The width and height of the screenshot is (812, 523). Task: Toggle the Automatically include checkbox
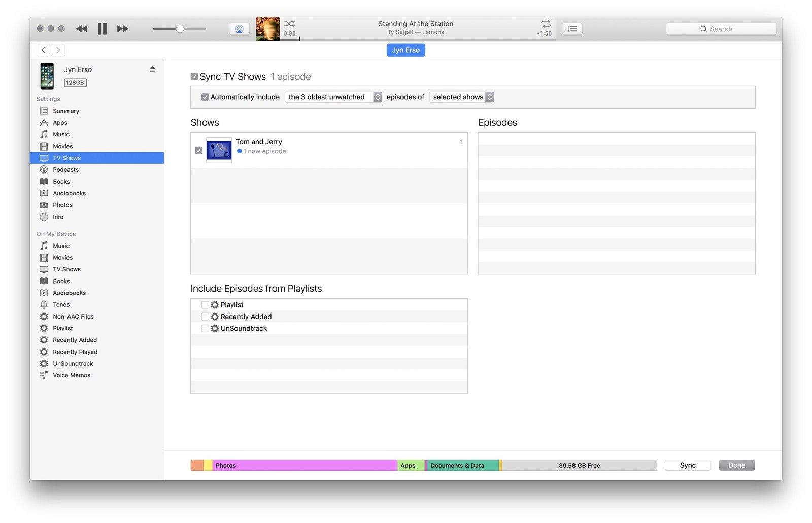click(205, 97)
